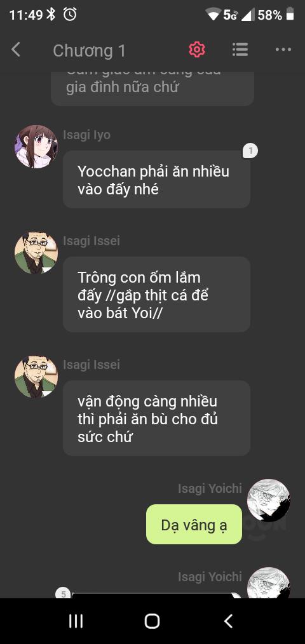Open the pink reading settings gear
Image resolution: width=305 pixels, height=644 pixels.
tap(197, 50)
